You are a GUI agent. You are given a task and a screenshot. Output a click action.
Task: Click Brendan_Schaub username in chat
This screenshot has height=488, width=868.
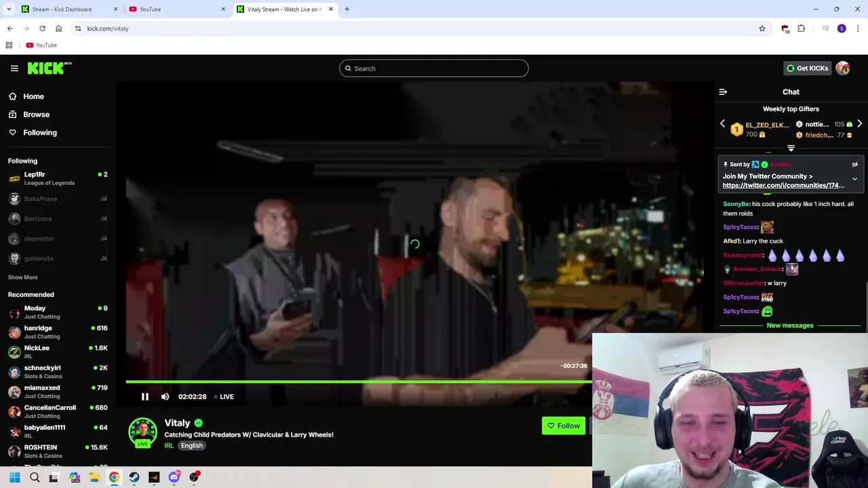point(757,269)
